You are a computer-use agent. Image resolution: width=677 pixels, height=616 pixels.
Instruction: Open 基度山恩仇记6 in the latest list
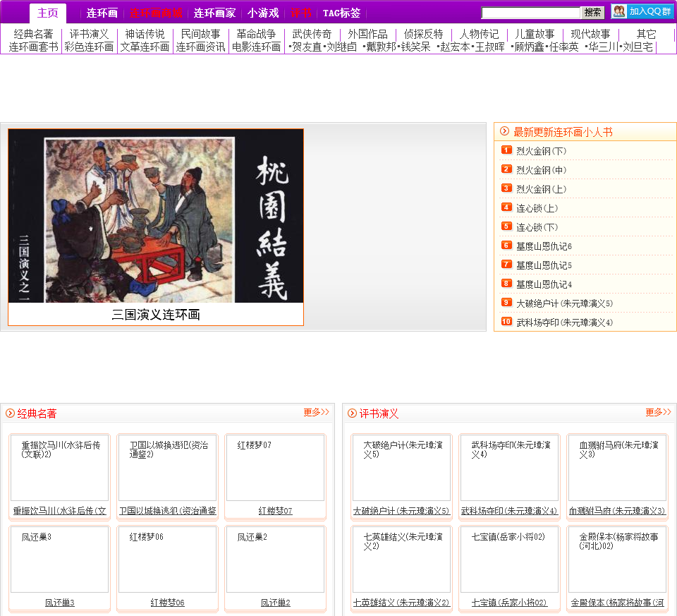[544, 246]
